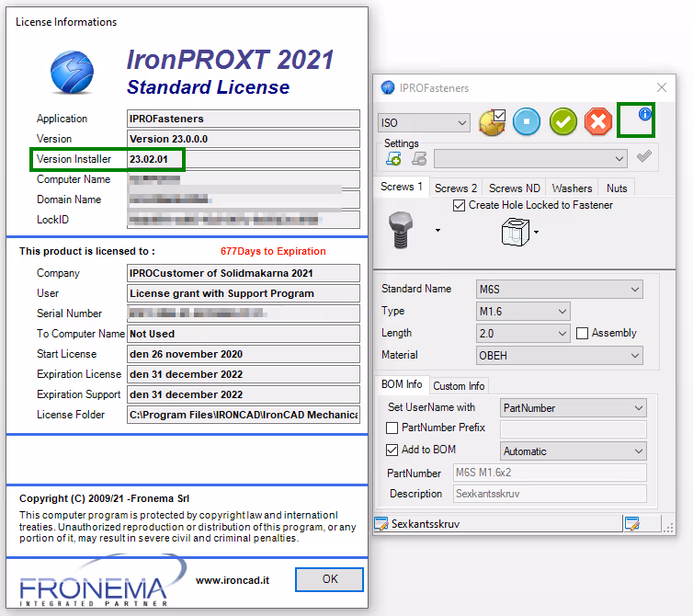Screen dimensions: 693x616
Task: Click the 677Days to Expiration text
Action: pyautogui.click(x=273, y=251)
